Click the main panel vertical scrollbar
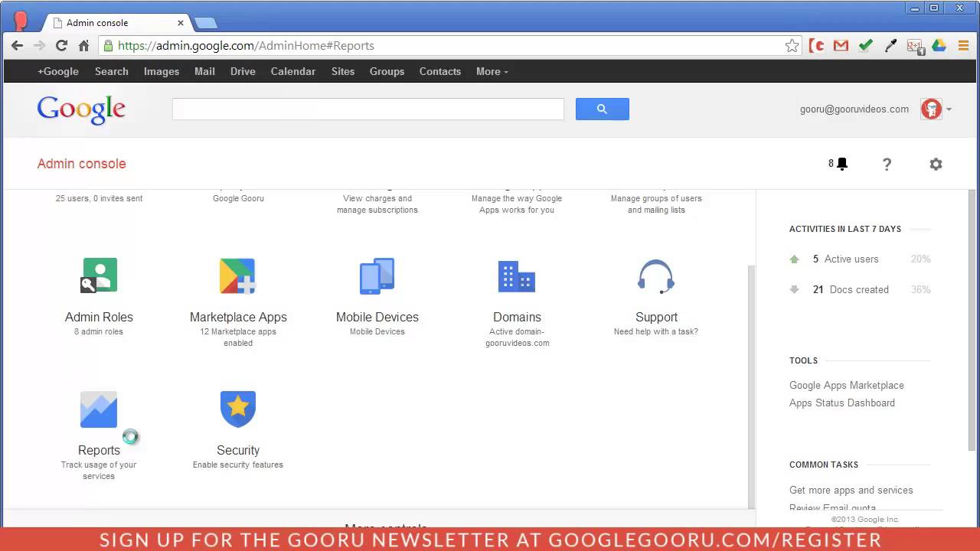The width and height of the screenshot is (980, 551). click(x=751, y=386)
